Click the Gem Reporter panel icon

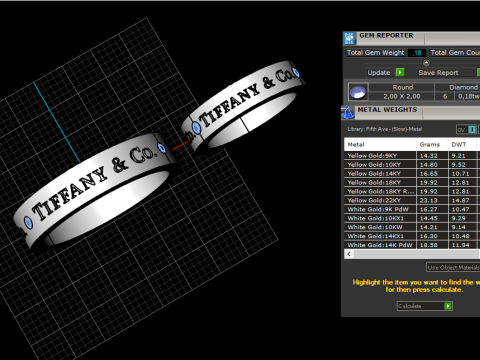click(349, 39)
